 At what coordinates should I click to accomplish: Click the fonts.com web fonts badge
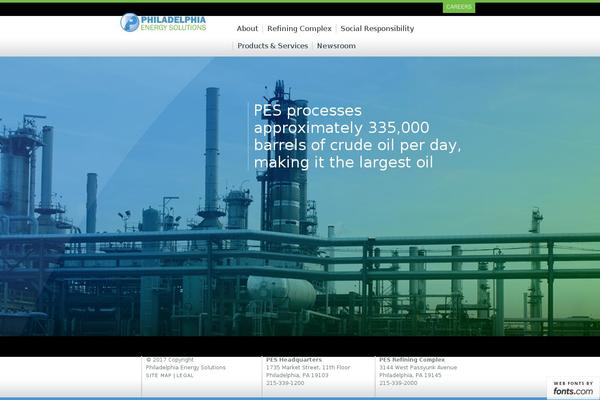click(573, 388)
